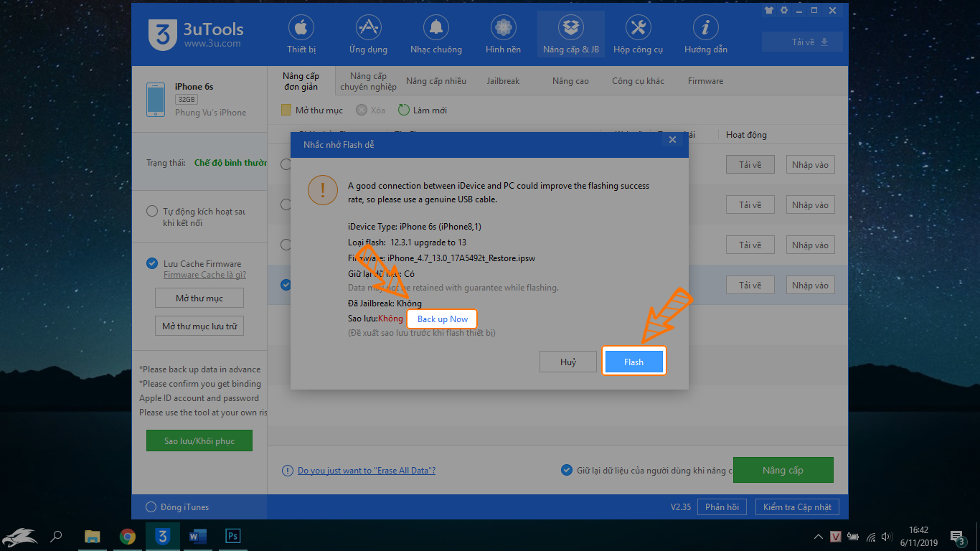Open the volume tray icon
Viewport: 980px width, 551px height.
click(x=888, y=536)
